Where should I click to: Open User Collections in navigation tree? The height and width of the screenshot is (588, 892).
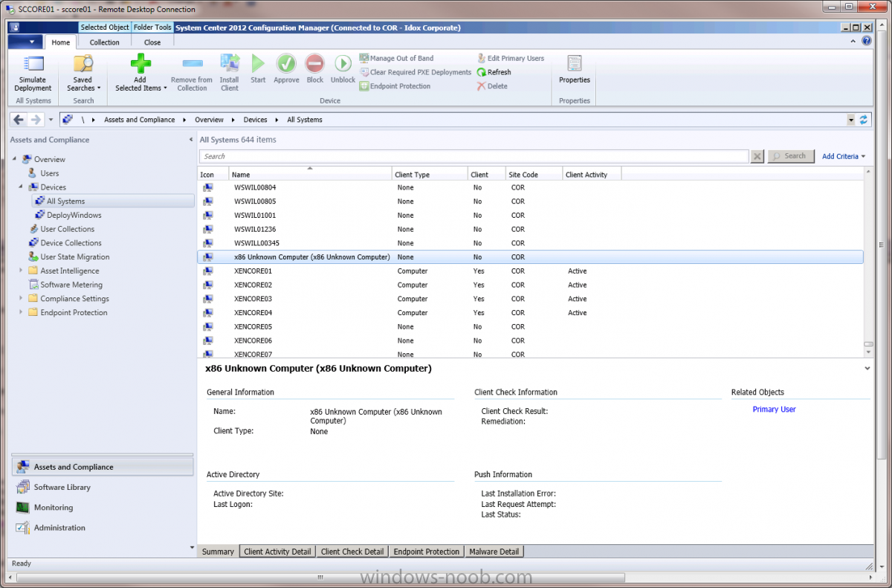tap(68, 229)
